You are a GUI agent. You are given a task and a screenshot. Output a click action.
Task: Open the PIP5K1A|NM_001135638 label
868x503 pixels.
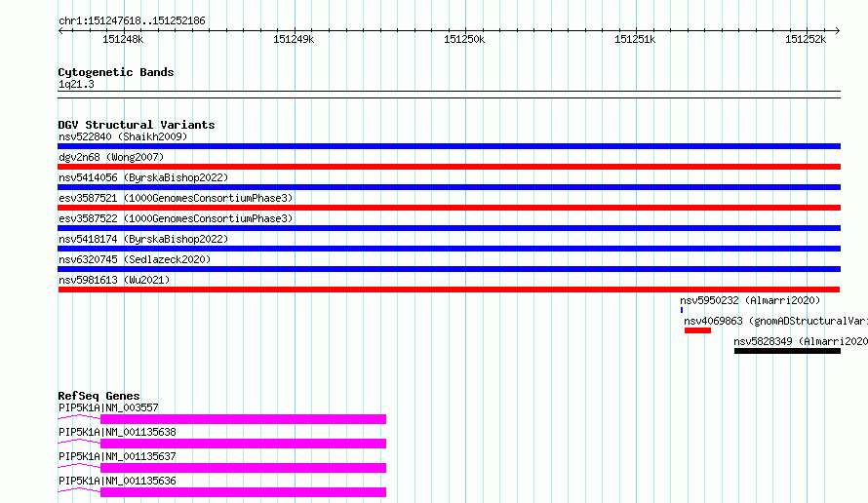(117, 432)
